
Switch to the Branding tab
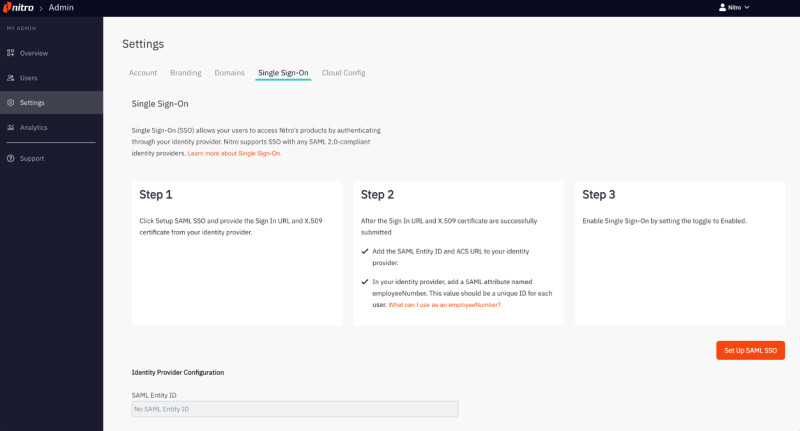(186, 73)
